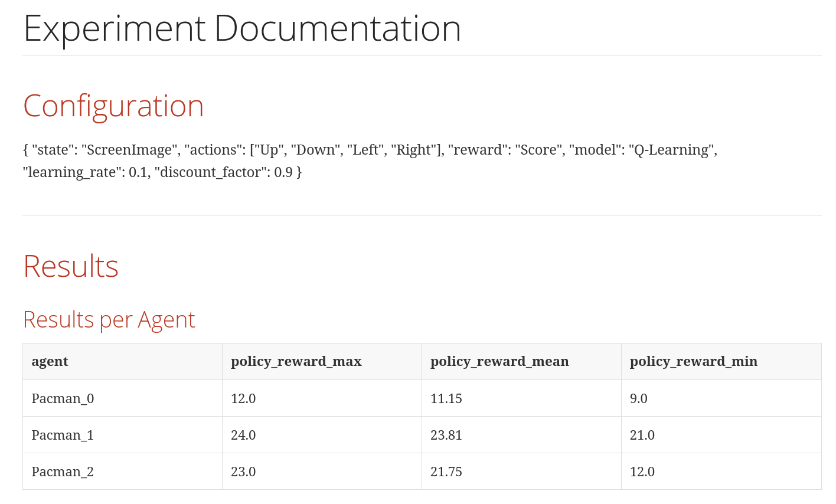Click the 9.0 min reward cell

click(x=639, y=398)
